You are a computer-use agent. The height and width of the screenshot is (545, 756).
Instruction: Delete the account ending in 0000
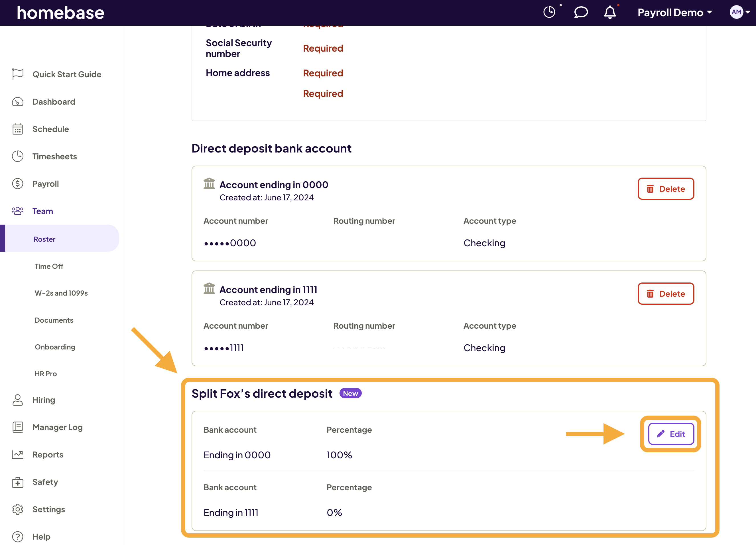click(x=666, y=189)
